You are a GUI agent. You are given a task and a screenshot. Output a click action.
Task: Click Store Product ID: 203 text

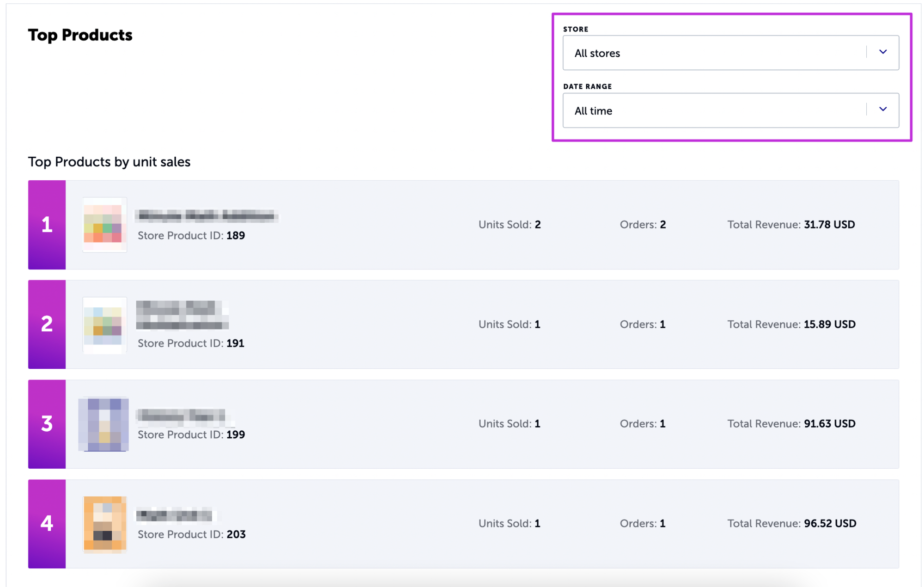[x=192, y=534]
